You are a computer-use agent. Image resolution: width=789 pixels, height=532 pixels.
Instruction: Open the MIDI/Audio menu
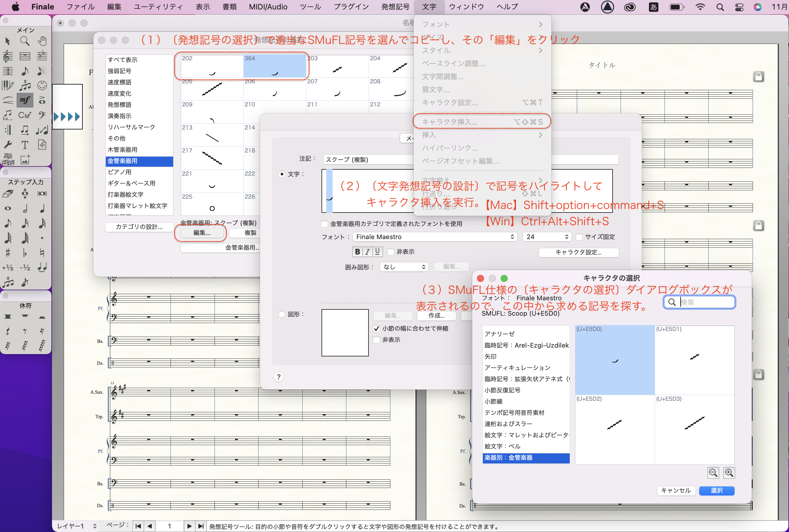tap(268, 7)
